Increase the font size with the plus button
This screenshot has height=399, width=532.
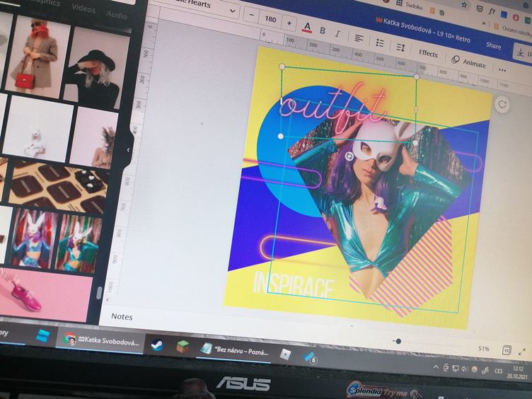pyautogui.click(x=289, y=23)
